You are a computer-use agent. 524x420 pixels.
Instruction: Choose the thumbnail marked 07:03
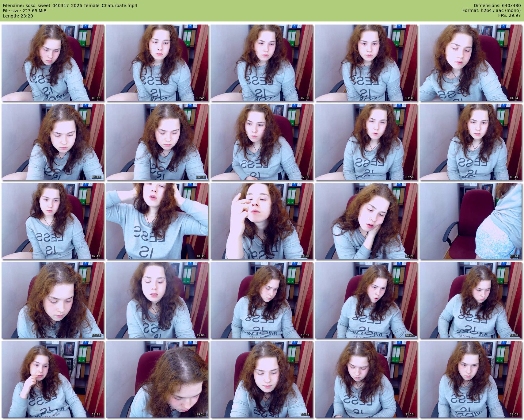[x=262, y=142]
